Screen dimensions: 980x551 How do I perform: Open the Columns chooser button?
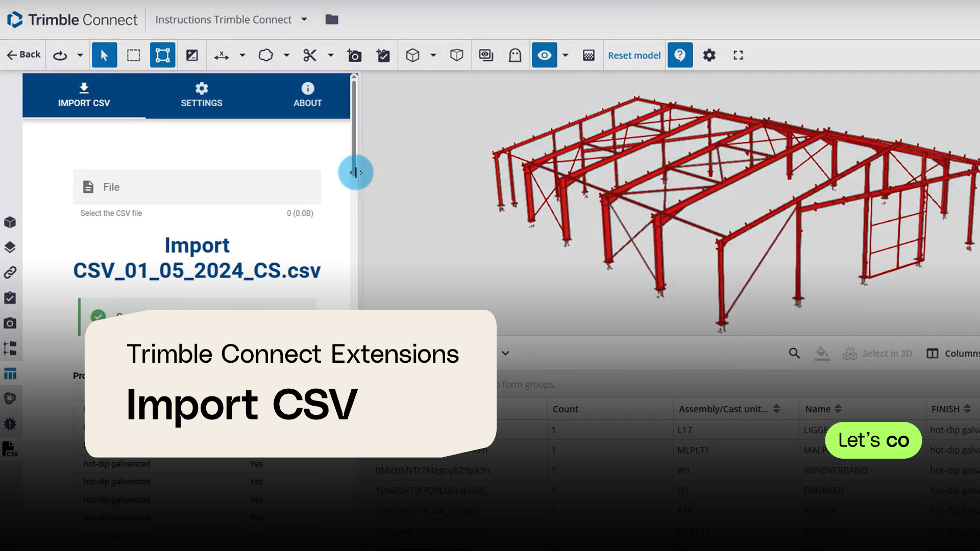coord(953,353)
